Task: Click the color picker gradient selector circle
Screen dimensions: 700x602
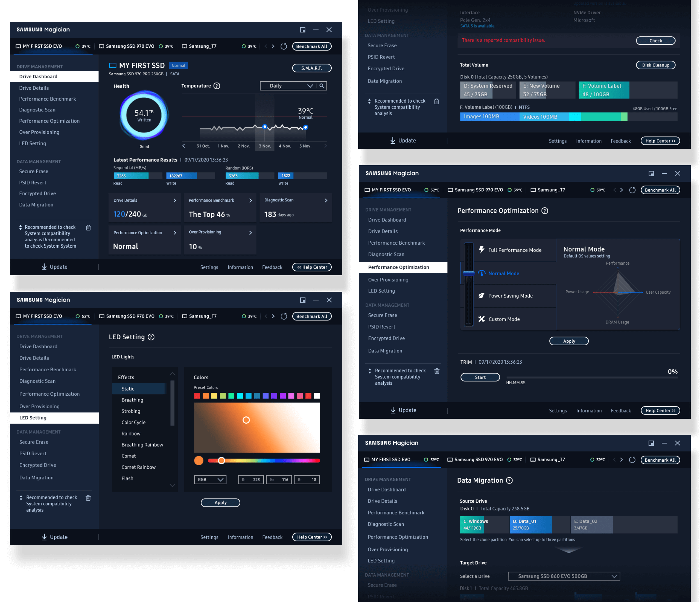Action: pos(246,420)
